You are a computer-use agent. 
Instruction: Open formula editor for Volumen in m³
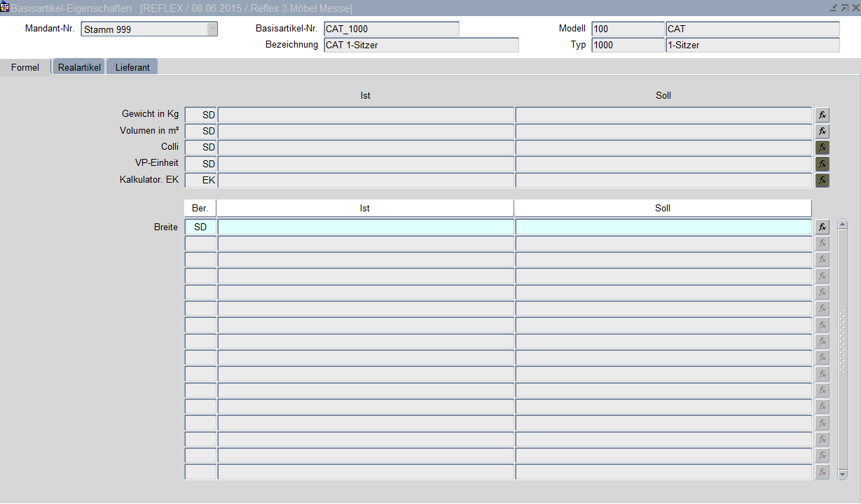pyautogui.click(x=822, y=131)
